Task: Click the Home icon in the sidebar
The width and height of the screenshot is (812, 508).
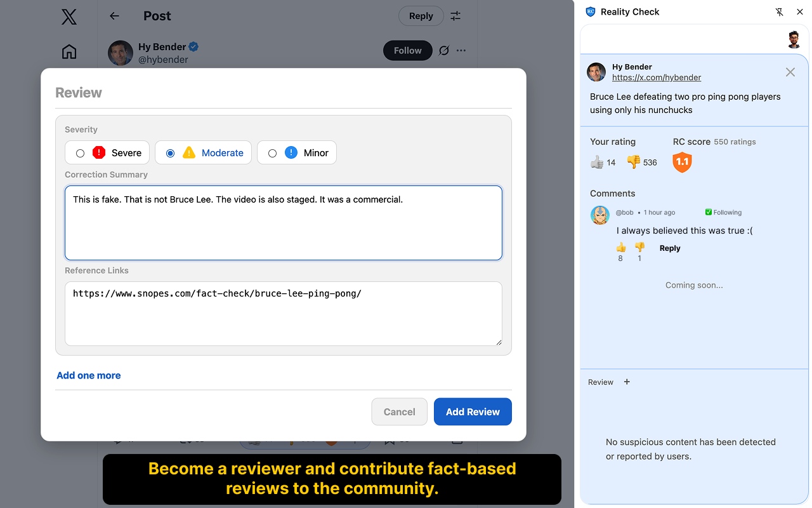Action: click(x=69, y=52)
